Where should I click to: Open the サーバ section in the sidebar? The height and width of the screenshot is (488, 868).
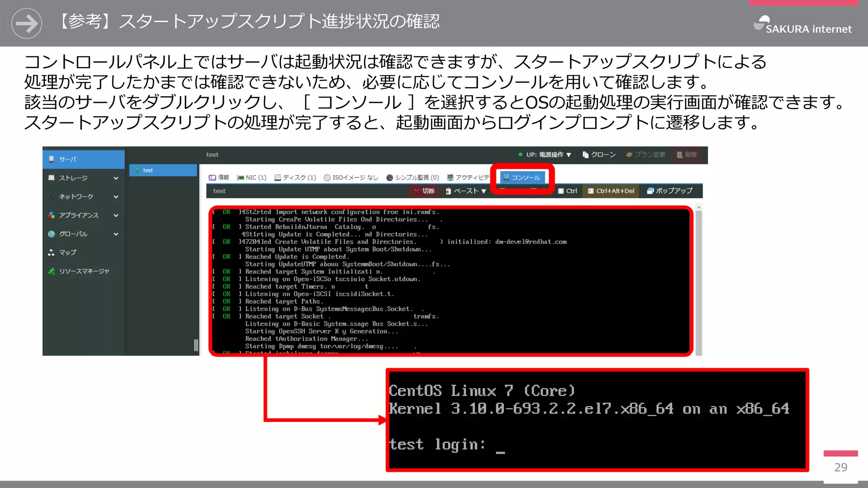coord(83,159)
